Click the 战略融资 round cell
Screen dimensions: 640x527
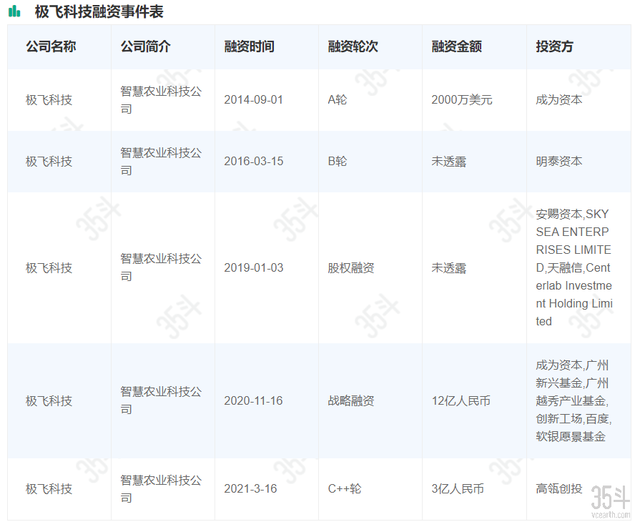pos(351,401)
